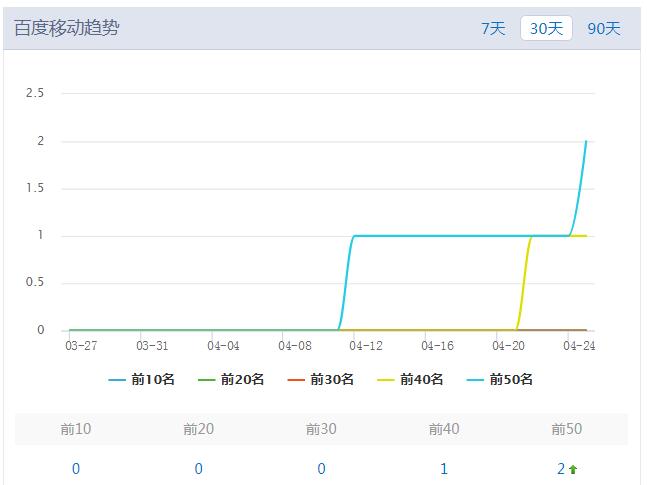Image resolution: width=647 pixels, height=485 pixels.
Task: Select the 30天 time range tab
Action: [546, 28]
